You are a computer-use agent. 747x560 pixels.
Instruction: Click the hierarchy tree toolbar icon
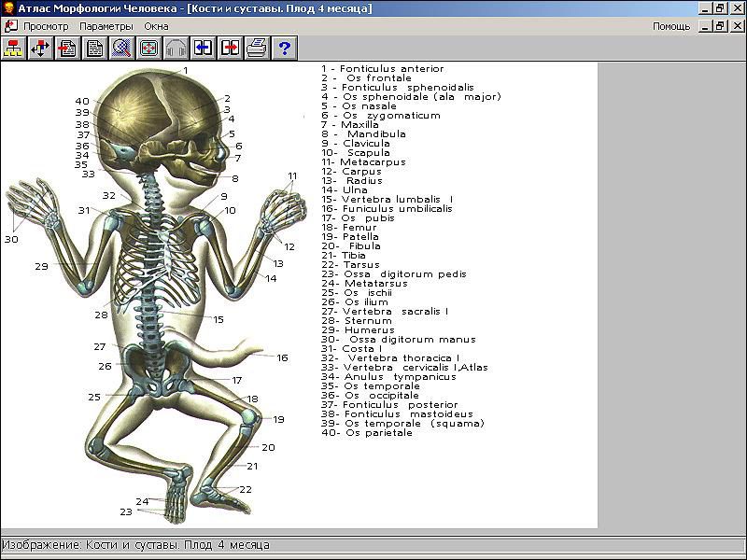13,48
